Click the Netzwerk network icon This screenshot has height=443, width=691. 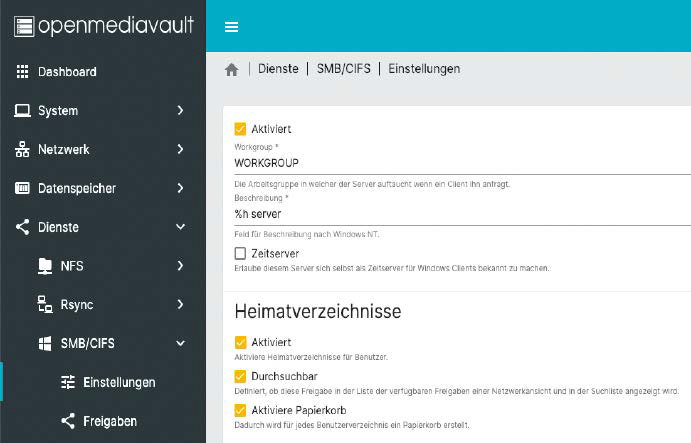pos(22,150)
